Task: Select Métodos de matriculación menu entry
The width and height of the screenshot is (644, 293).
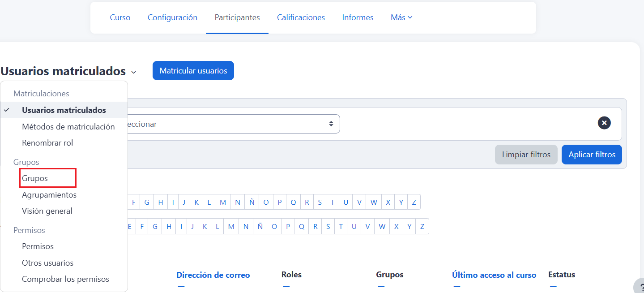Action: coord(68,127)
